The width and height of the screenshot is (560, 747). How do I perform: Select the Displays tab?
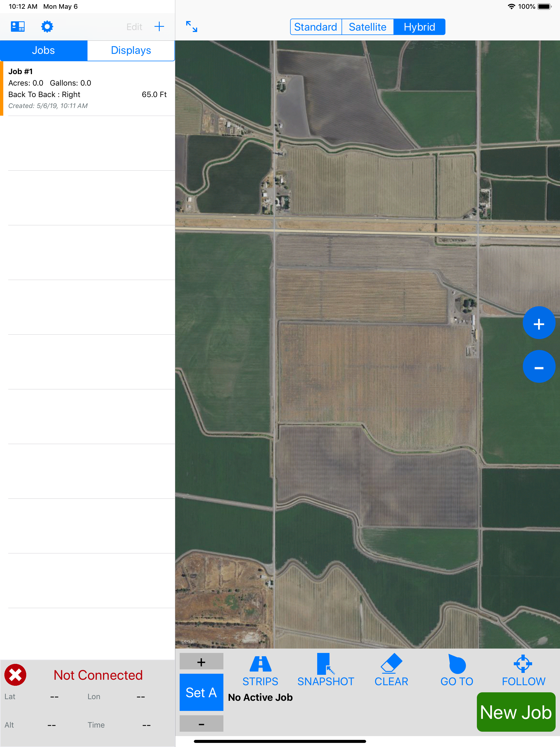click(131, 51)
